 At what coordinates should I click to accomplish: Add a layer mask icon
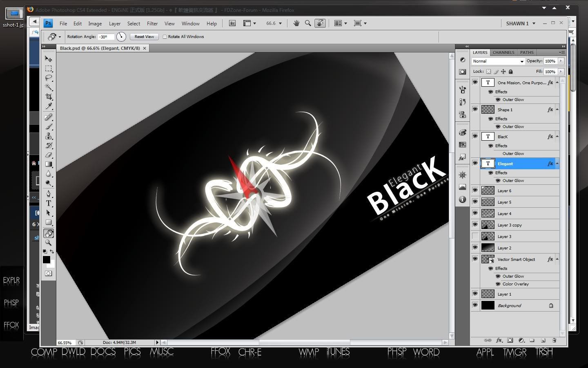click(x=510, y=340)
